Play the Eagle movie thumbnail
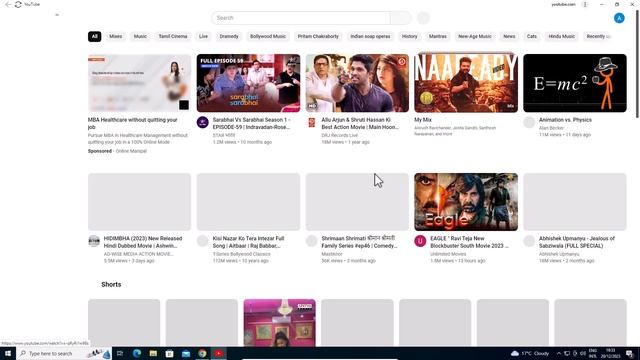 click(x=466, y=202)
